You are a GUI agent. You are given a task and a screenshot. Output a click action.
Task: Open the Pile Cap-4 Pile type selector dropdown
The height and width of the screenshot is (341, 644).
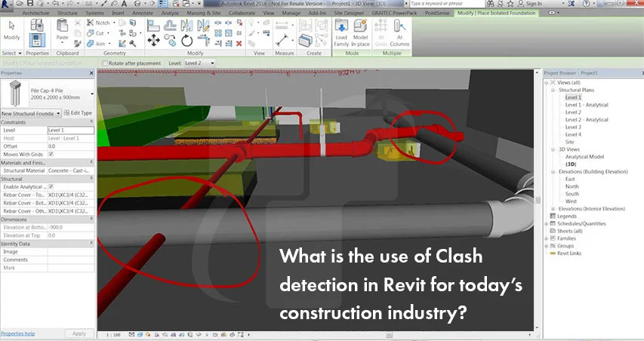tap(92, 94)
